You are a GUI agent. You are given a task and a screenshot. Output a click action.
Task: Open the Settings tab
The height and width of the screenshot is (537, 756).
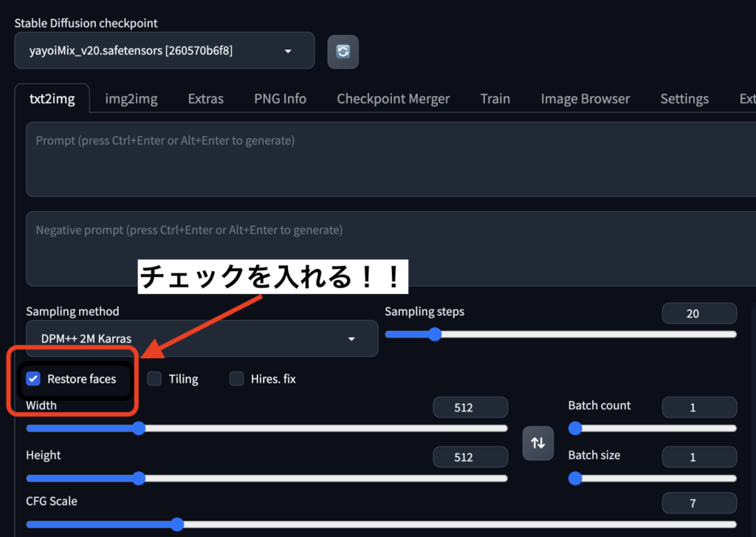point(684,99)
